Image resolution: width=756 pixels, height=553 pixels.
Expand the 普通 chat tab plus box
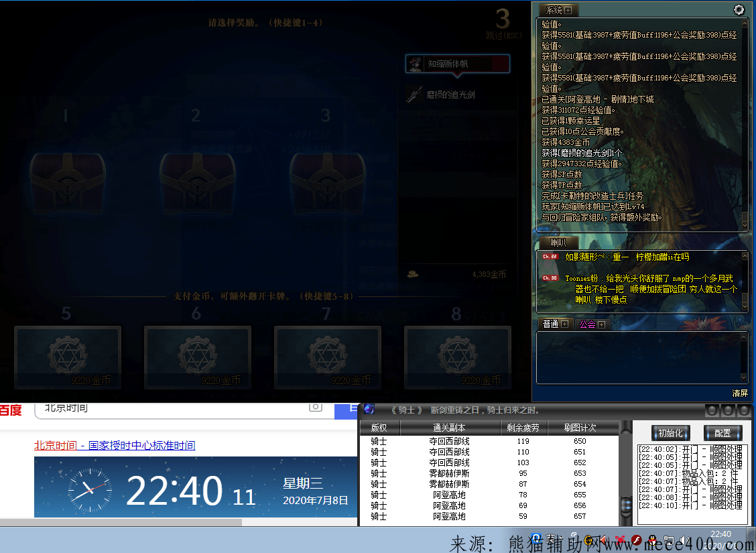(564, 324)
